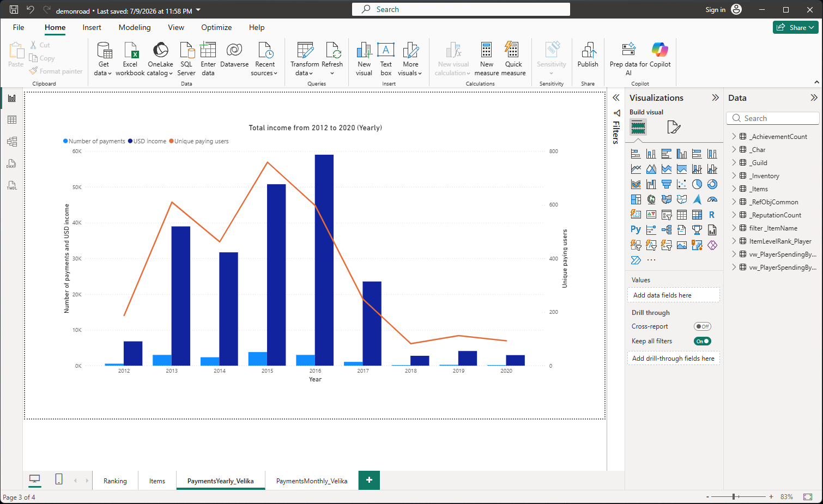Switch to mobile layout icon
Screen dimensions: 823x504
tap(59, 479)
